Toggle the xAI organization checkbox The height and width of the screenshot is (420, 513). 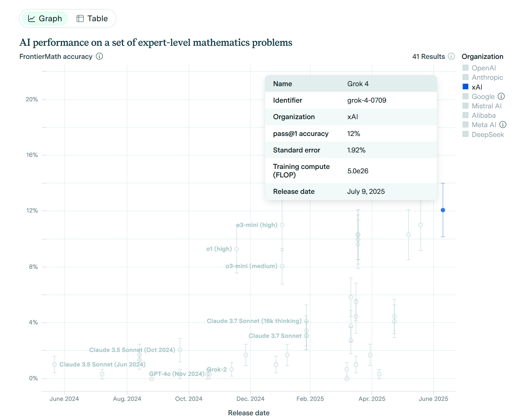[x=466, y=87]
